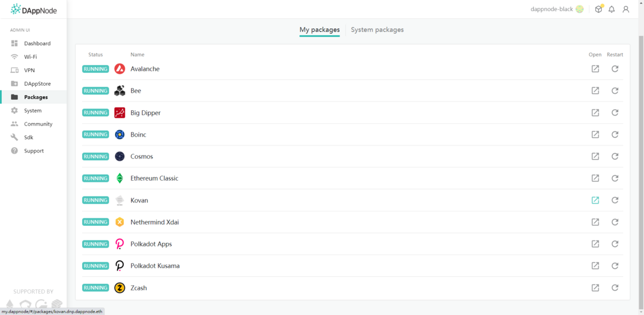The image size is (644, 315).
Task: Click the Ethereum Classic logo icon
Action: click(x=120, y=178)
